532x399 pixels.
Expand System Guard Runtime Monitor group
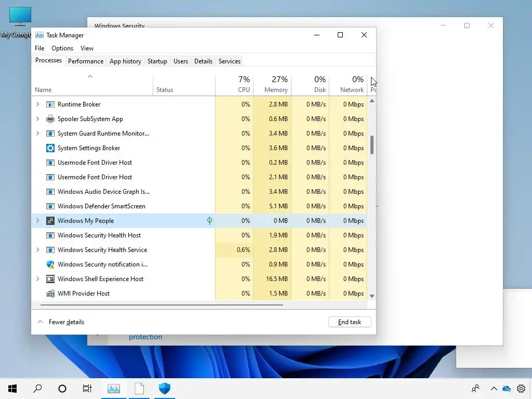click(x=37, y=134)
